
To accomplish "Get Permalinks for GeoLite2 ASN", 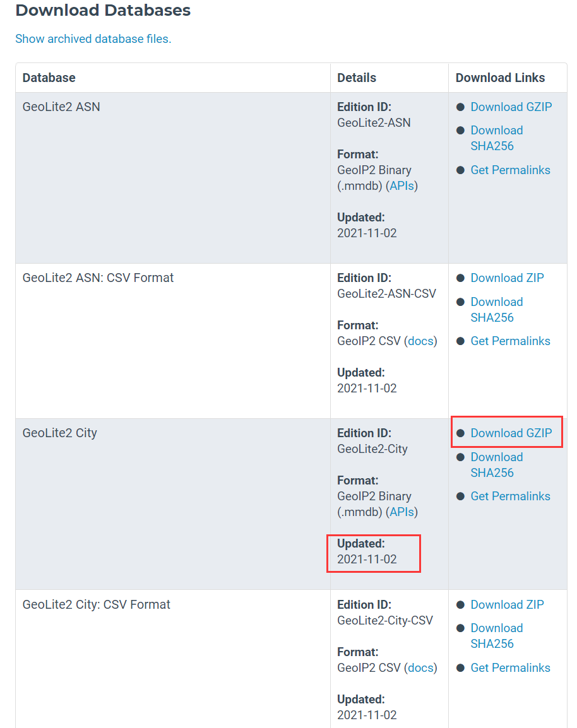I will tap(510, 170).
